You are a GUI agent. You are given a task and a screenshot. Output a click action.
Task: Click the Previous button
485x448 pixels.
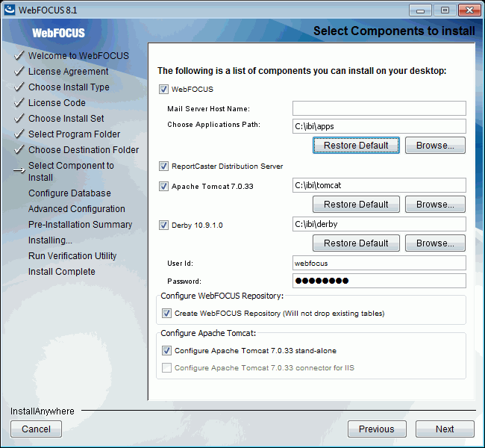(x=377, y=429)
